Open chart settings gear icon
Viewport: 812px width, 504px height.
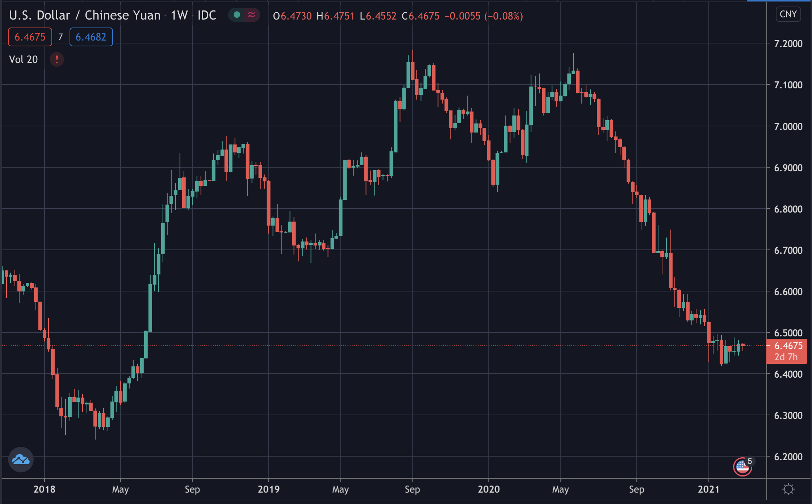tap(788, 489)
